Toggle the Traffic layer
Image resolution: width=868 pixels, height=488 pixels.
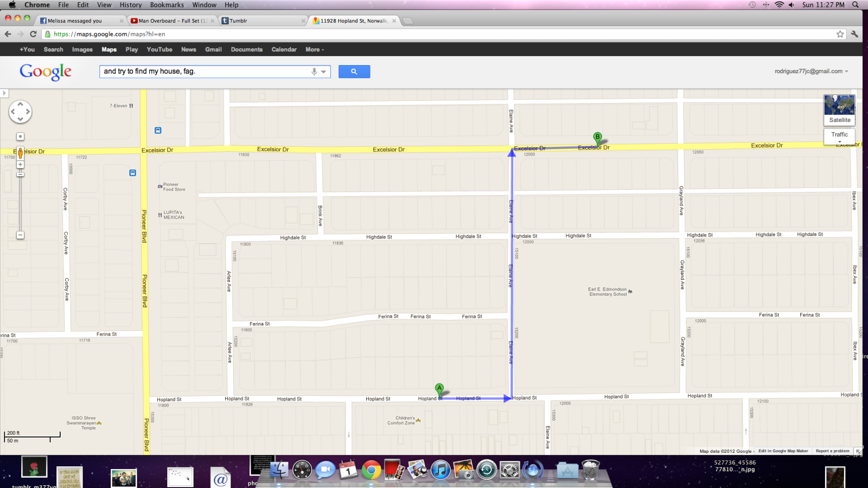tap(839, 134)
